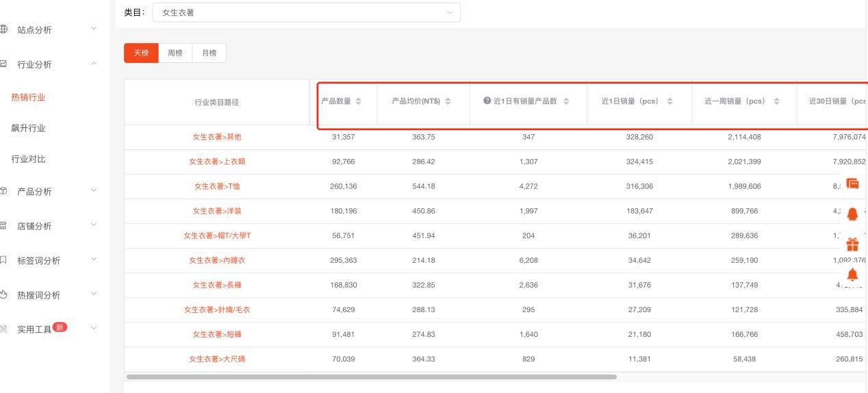Open the 女生衣著>洋裝 category link
868x393 pixels.
tap(217, 211)
